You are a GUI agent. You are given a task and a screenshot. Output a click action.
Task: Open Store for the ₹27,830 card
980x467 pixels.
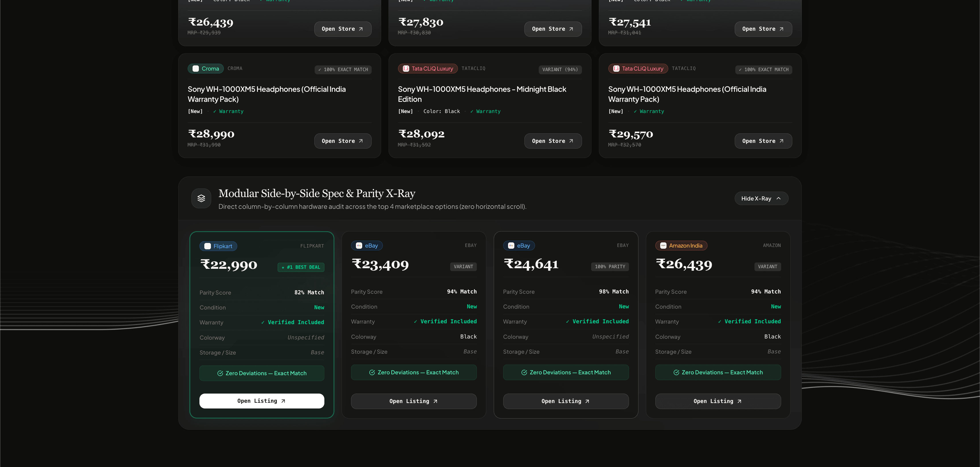(x=553, y=29)
